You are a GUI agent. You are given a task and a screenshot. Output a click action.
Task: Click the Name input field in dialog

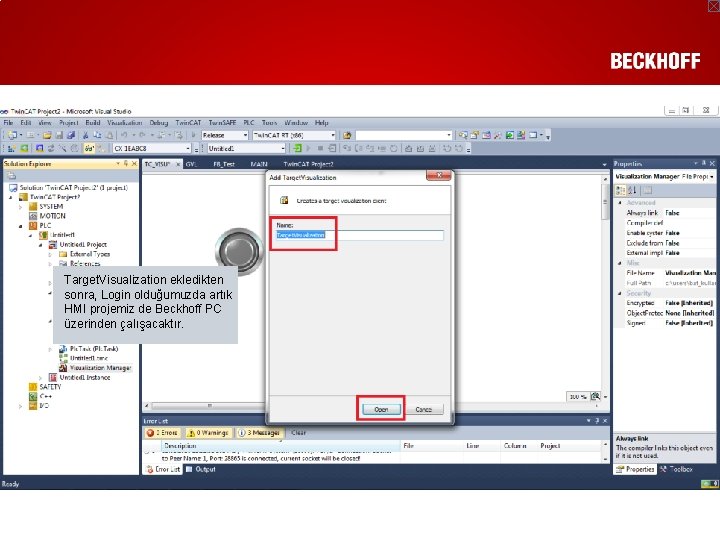(360, 235)
